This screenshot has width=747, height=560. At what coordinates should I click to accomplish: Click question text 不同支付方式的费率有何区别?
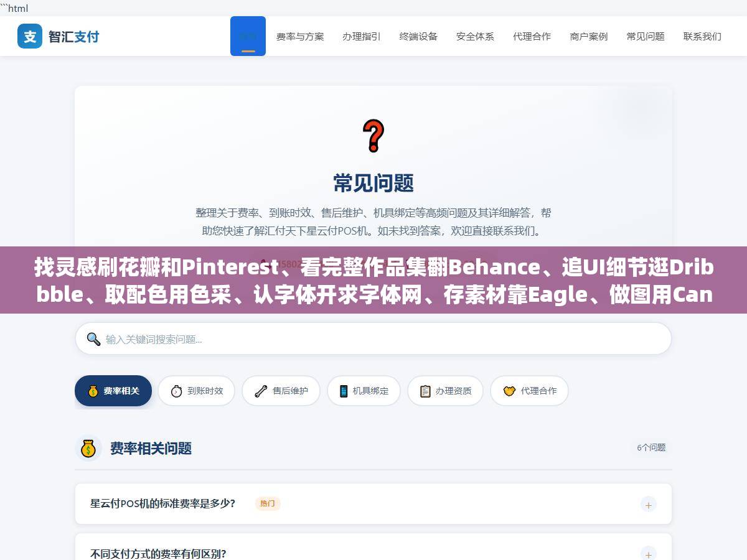pyautogui.click(x=158, y=553)
